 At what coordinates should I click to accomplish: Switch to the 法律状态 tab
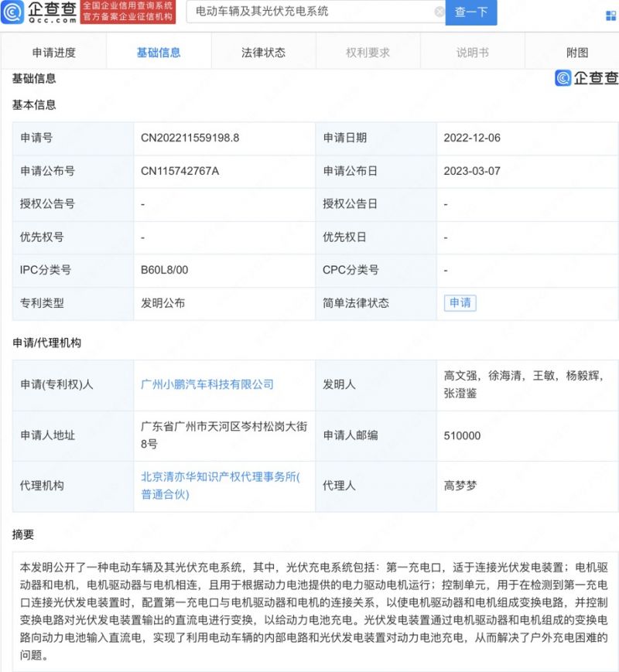[263, 53]
